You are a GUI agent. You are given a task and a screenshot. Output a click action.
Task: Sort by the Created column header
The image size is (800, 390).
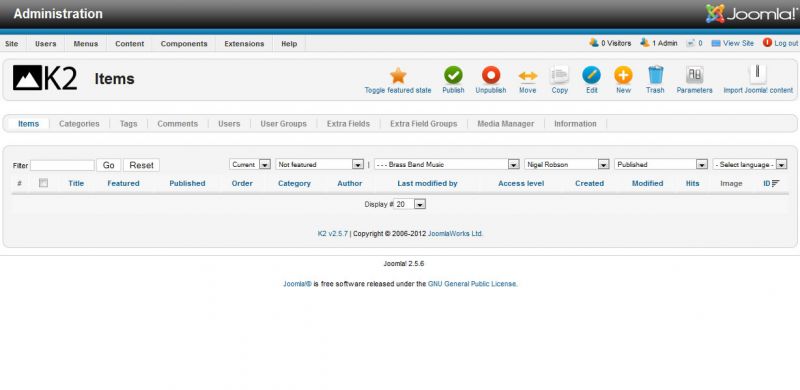pos(589,183)
